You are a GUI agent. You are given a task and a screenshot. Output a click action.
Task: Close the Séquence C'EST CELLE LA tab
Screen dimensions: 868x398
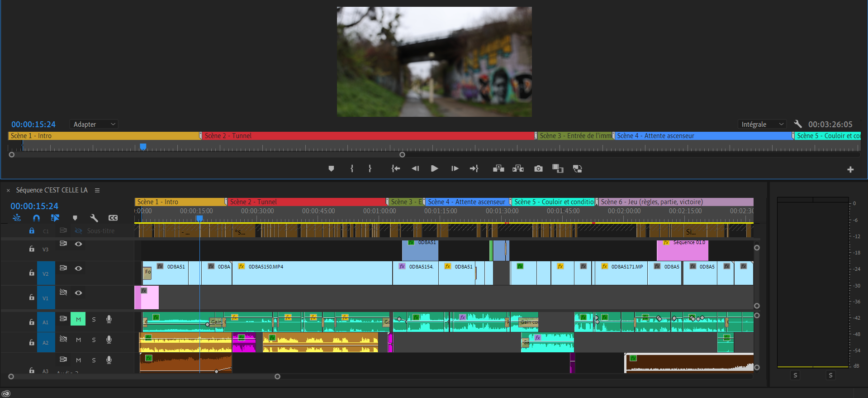click(x=8, y=191)
